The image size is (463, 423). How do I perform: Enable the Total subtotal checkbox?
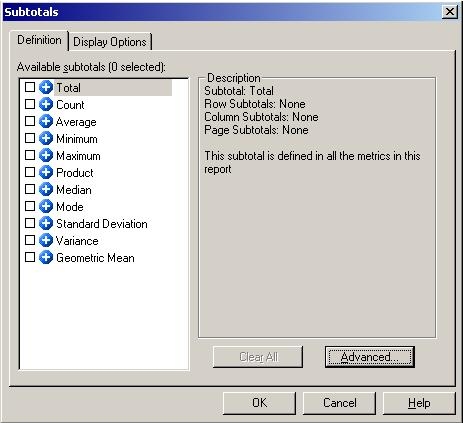click(x=30, y=87)
